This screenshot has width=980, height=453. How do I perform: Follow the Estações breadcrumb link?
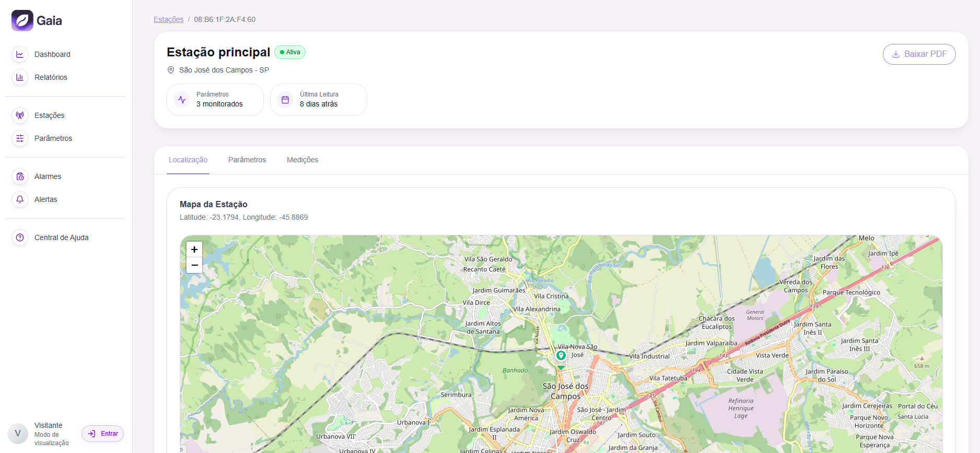click(x=168, y=19)
